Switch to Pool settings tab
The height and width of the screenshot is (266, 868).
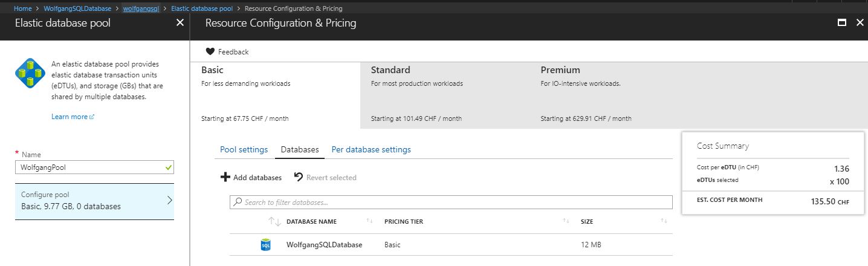point(244,149)
